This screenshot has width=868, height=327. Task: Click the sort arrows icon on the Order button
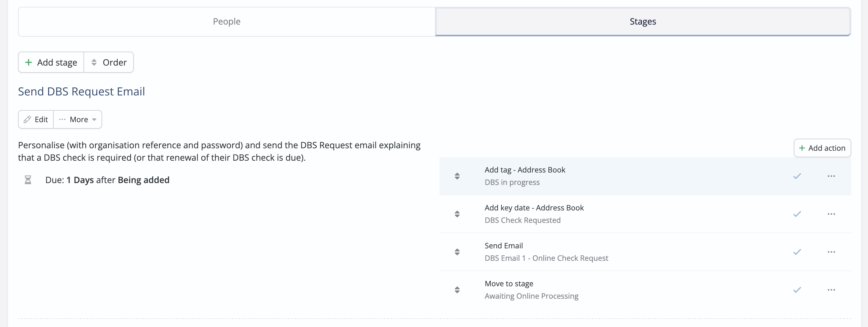coord(94,62)
